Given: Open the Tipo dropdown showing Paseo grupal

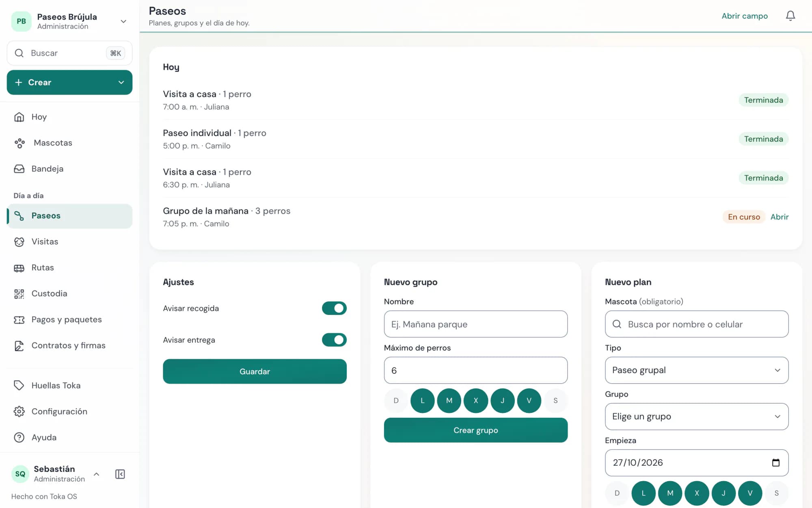Looking at the screenshot, I should tap(697, 370).
